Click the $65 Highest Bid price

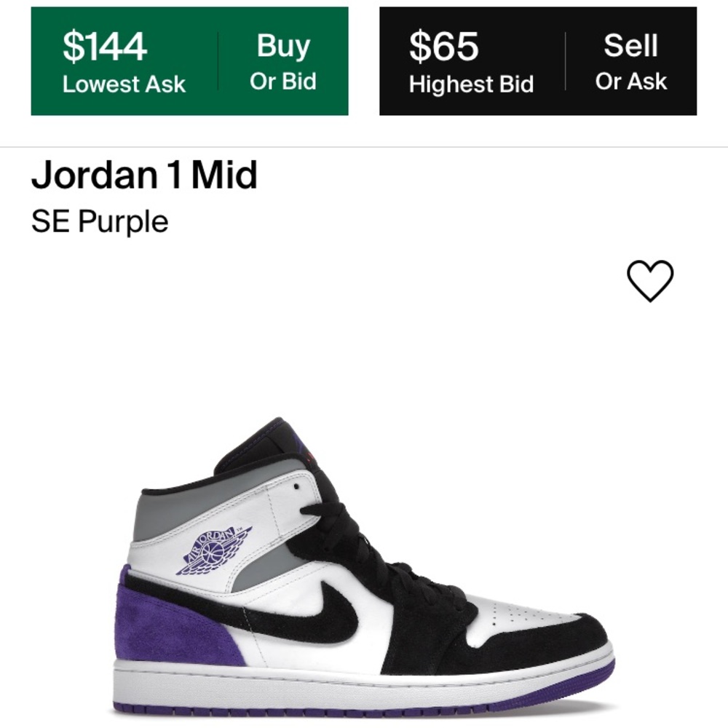point(444,48)
